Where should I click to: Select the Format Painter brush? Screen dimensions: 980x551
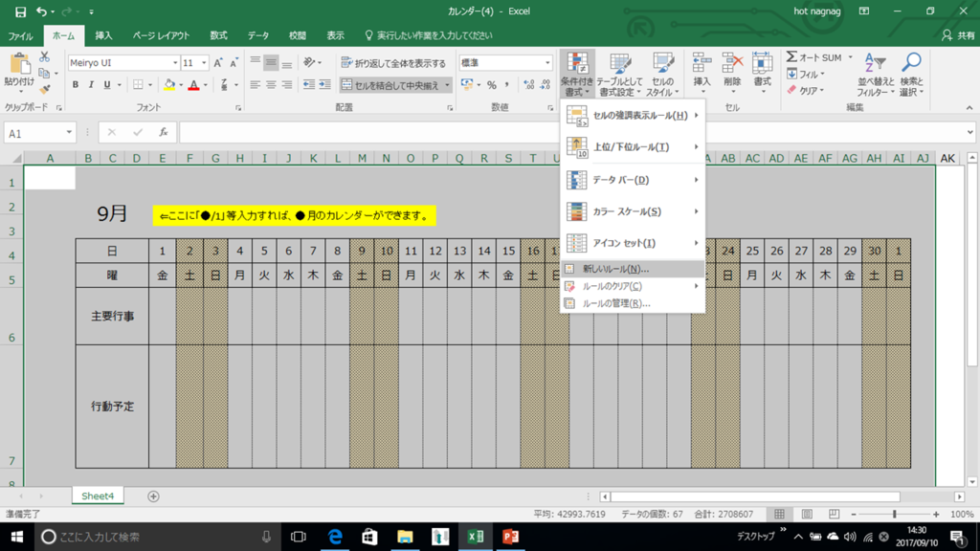point(44,89)
